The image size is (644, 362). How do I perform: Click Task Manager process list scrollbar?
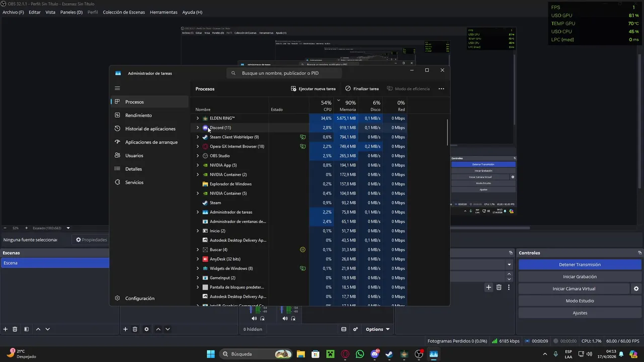pyautogui.click(x=447, y=133)
